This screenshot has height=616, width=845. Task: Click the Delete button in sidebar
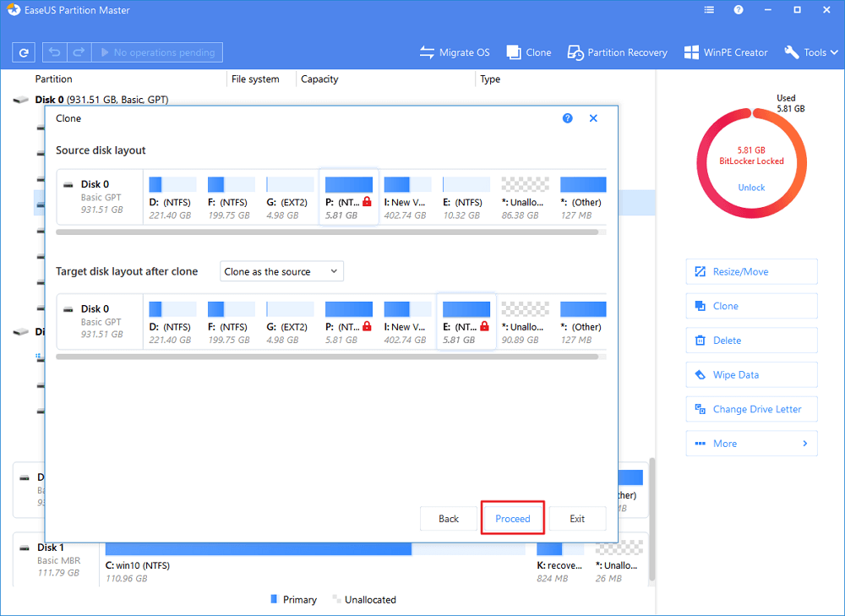point(751,341)
